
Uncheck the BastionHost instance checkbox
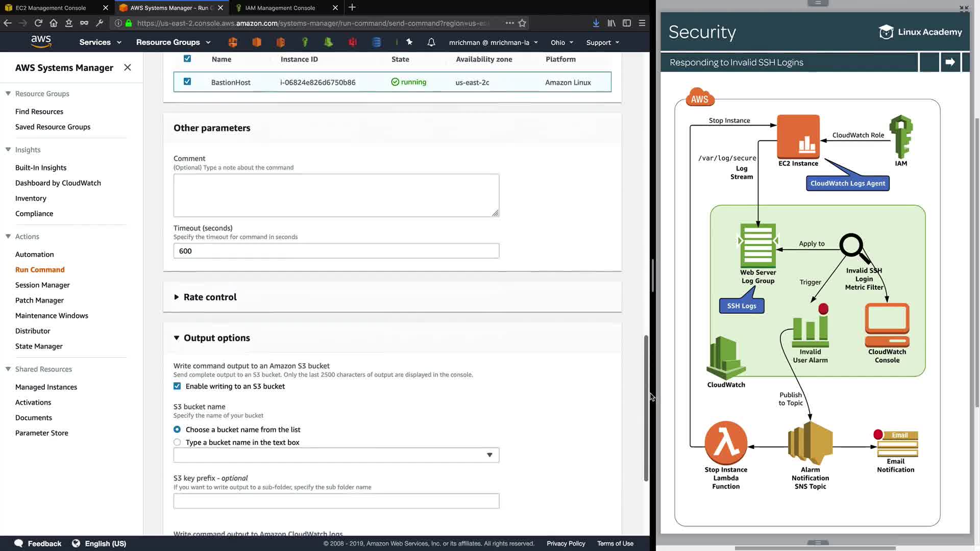(187, 82)
